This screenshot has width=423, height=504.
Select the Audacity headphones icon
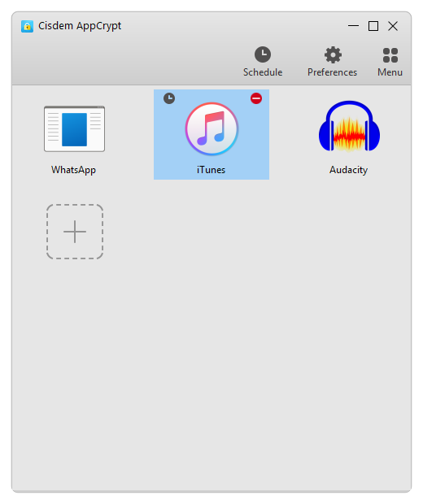[349, 126]
